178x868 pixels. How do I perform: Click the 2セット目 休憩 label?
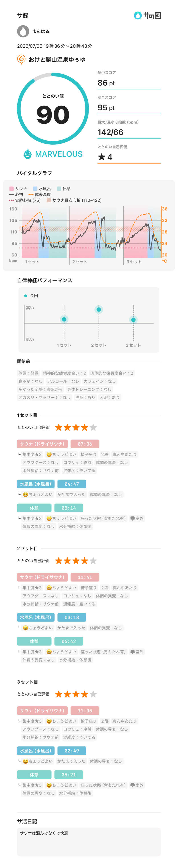(34, 641)
